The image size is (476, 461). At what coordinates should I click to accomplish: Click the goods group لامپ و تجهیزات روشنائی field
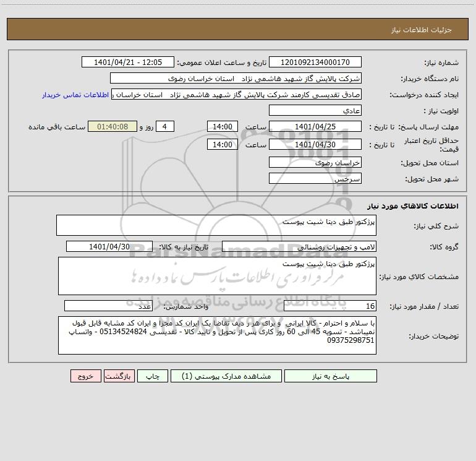[299, 246]
